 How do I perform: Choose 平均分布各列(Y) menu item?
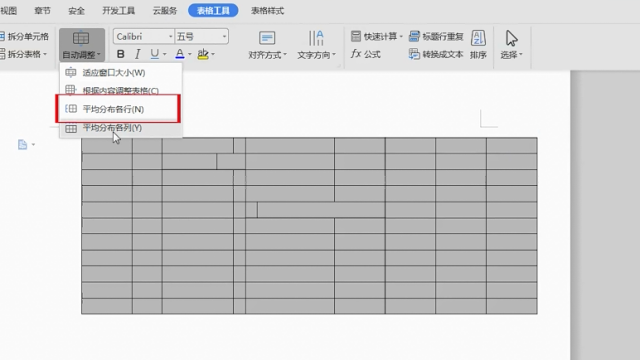120,128
